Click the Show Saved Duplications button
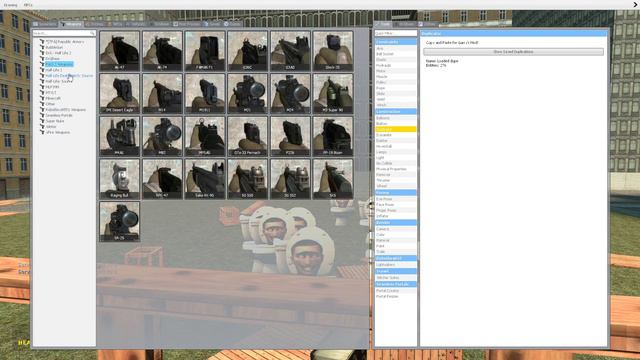This screenshot has width=640, height=360. point(513,52)
